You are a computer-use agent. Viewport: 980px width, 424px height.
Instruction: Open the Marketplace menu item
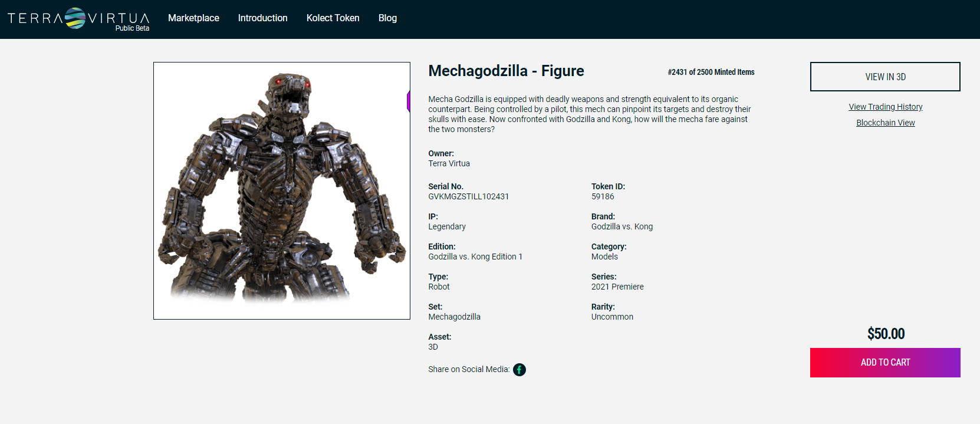[193, 18]
